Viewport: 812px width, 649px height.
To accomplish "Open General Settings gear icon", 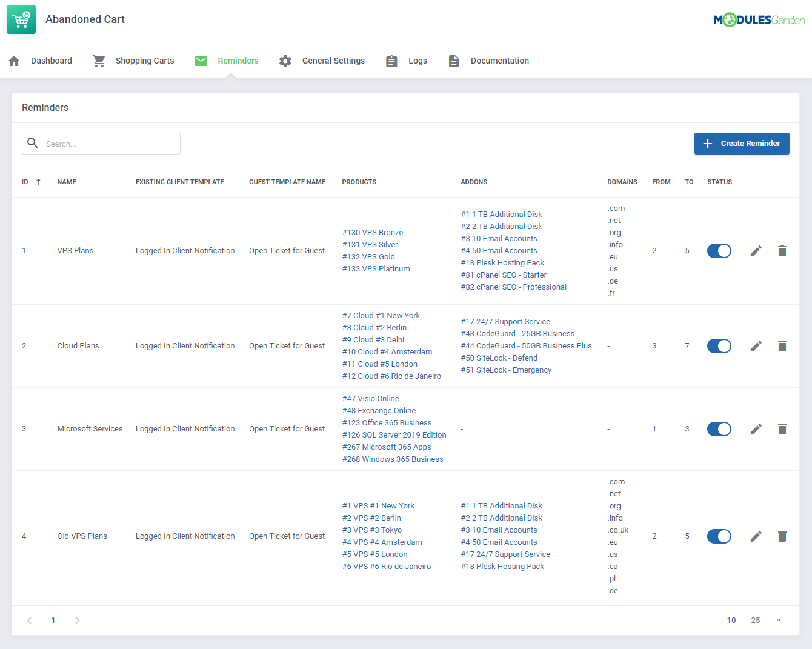I will coord(285,61).
